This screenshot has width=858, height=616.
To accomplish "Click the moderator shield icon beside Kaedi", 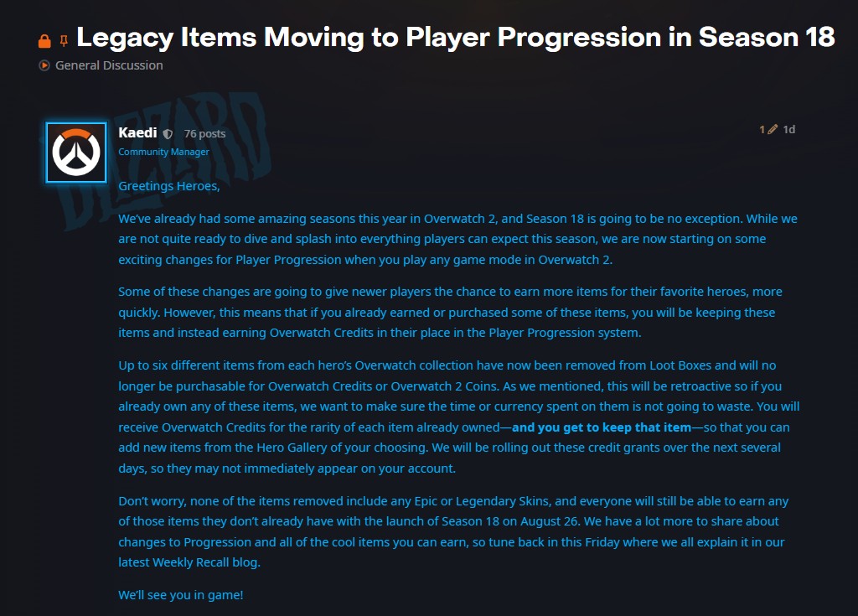I will pos(168,134).
